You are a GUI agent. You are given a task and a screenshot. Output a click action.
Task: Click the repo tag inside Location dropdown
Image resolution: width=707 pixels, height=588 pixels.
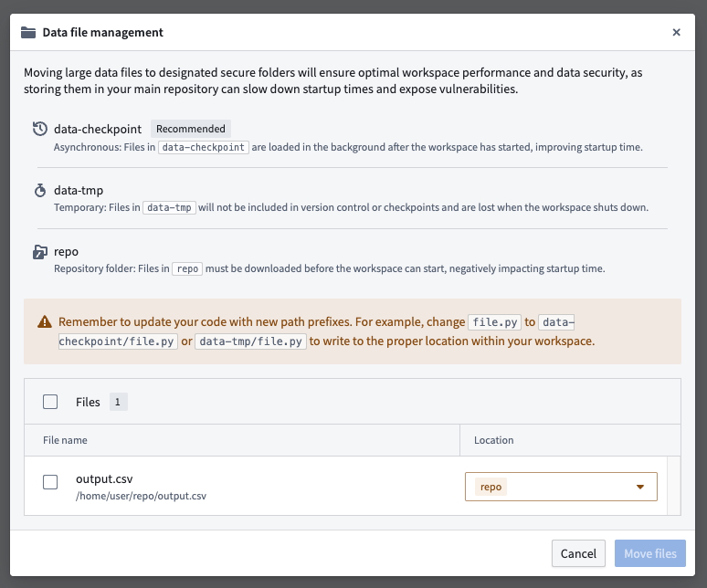[491, 487]
